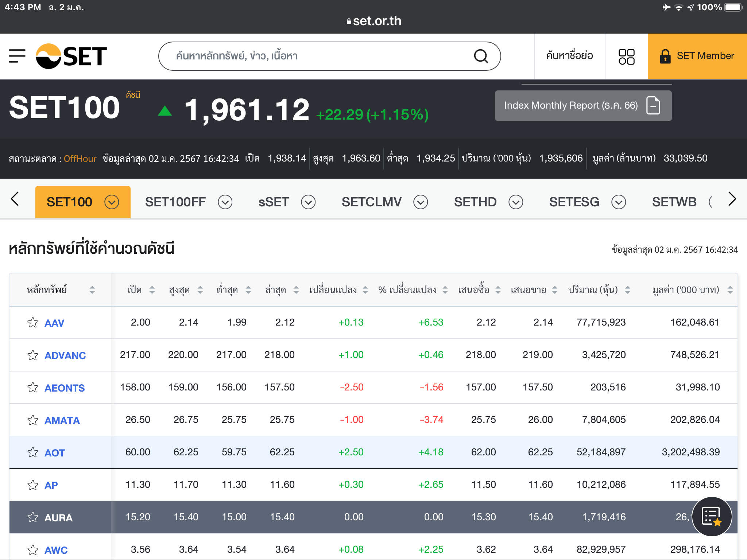This screenshot has height=560, width=747.
Task: Toggle favorite star for AOT
Action: tap(33, 452)
